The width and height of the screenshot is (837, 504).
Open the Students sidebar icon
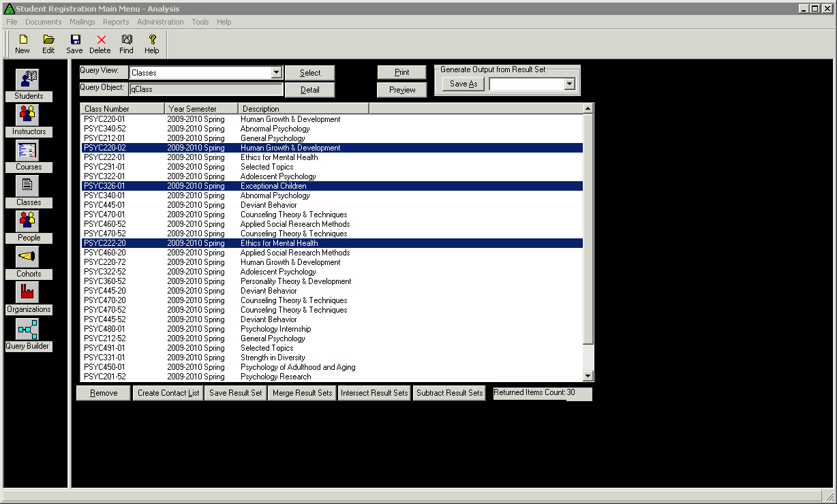point(29,80)
